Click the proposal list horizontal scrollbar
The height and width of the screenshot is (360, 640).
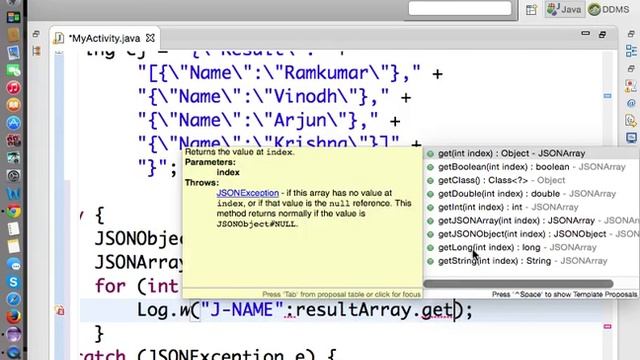click(518, 284)
